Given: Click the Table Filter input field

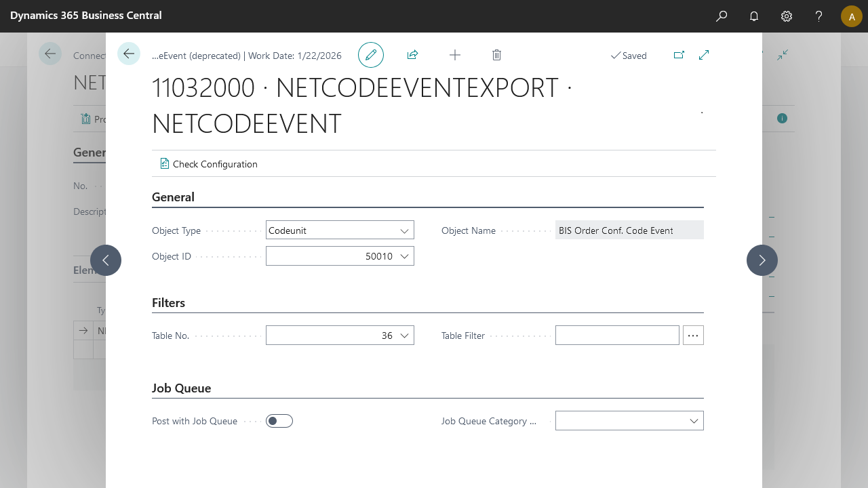Looking at the screenshot, I should (617, 335).
